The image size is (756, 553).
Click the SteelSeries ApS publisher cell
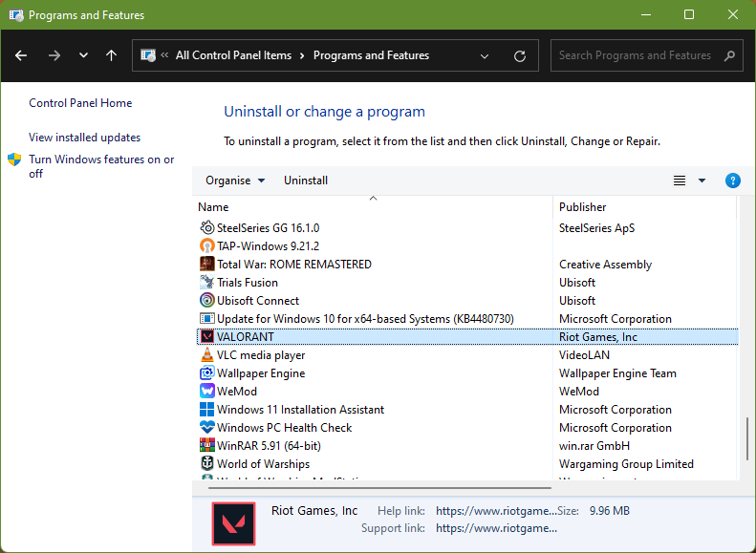tap(596, 228)
